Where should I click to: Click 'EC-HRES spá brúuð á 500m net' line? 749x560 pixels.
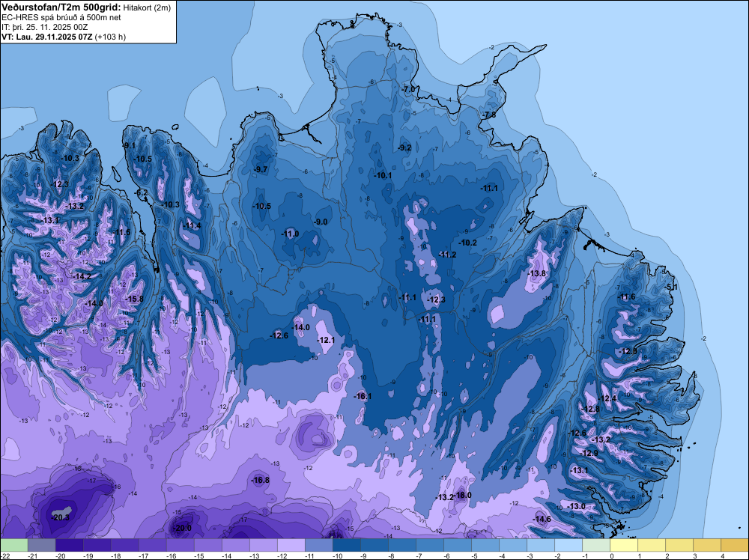point(61,18)
